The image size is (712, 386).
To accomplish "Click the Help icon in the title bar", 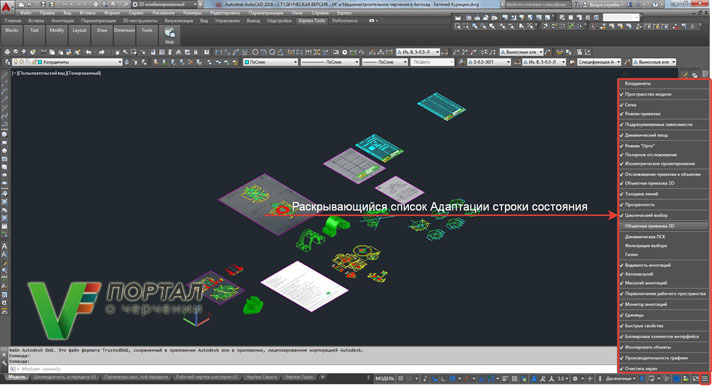I will point(656,4).
